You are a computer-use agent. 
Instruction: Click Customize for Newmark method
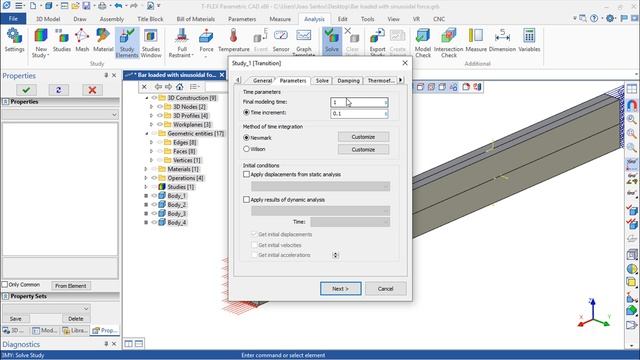click(x=363, y=137)
